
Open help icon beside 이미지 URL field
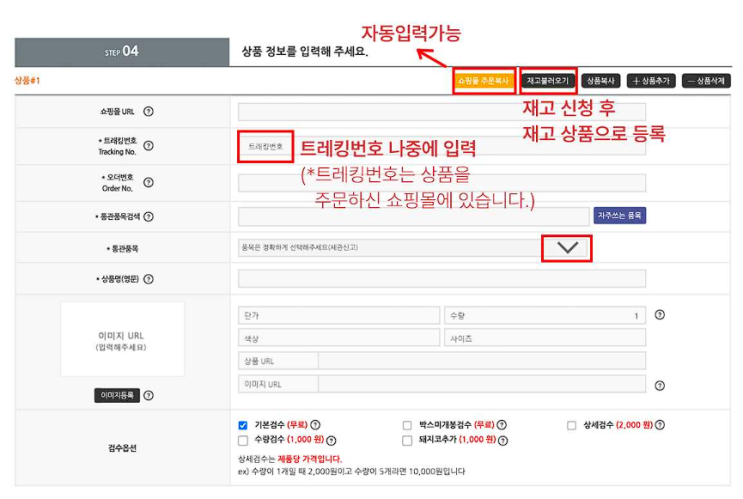coord(660,386)
